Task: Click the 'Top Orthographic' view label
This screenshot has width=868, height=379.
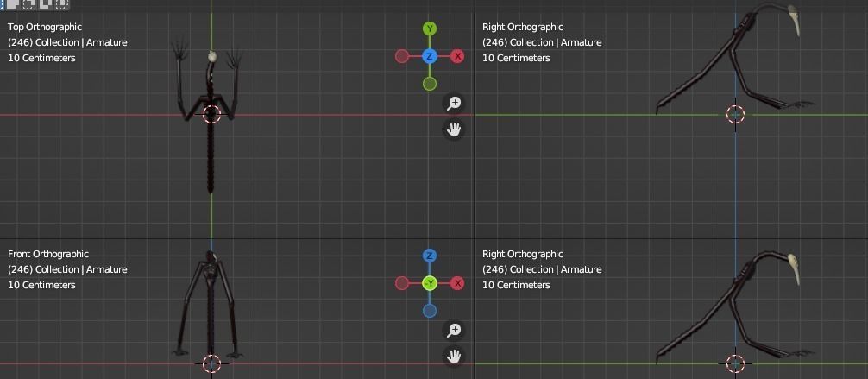Action: coord(45,27)
